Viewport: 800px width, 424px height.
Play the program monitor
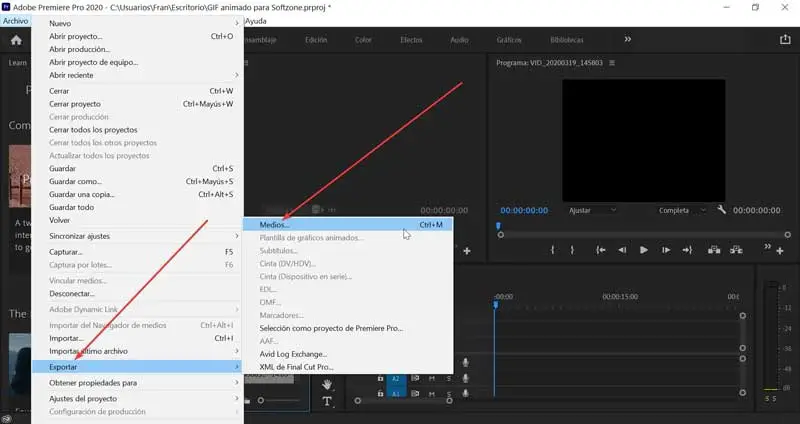click(x=644, y=250)
